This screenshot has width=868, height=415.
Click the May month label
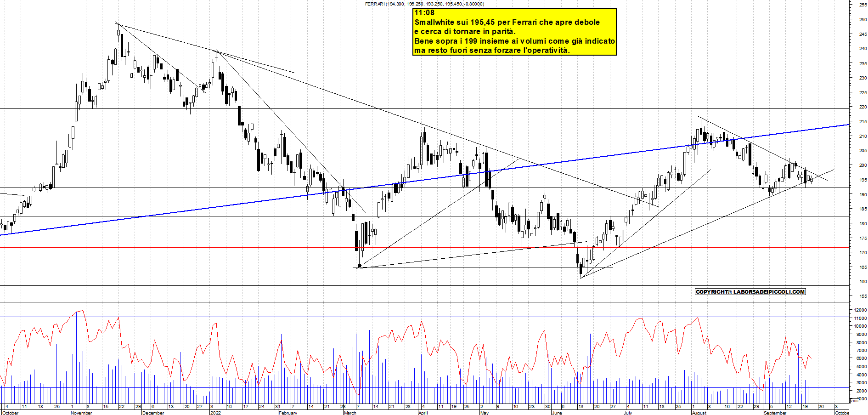pyautogui.click(x=485, y=413)
